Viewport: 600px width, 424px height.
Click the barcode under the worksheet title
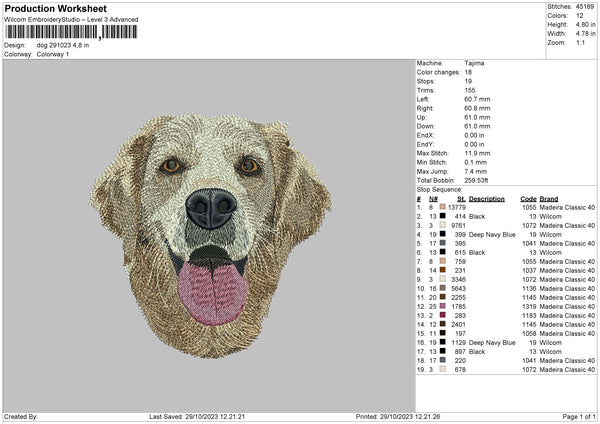click(x=70, y=32)
